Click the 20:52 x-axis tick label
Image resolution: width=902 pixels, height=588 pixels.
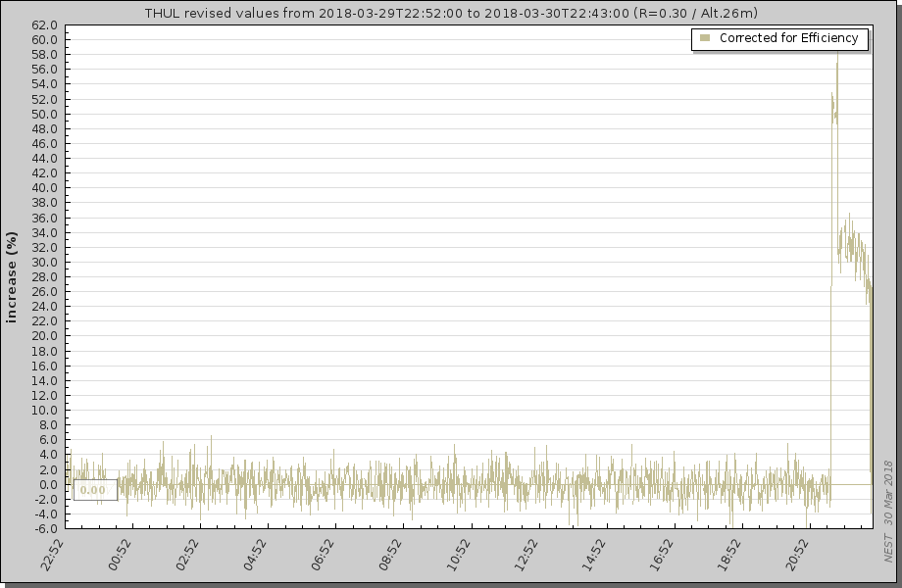[x=797, y=555]
